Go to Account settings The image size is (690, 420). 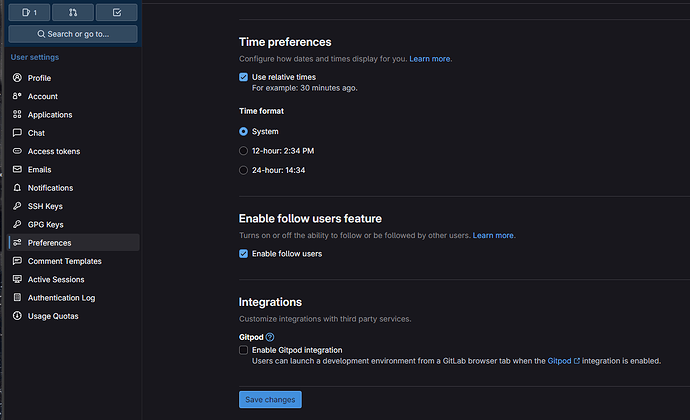74,96
